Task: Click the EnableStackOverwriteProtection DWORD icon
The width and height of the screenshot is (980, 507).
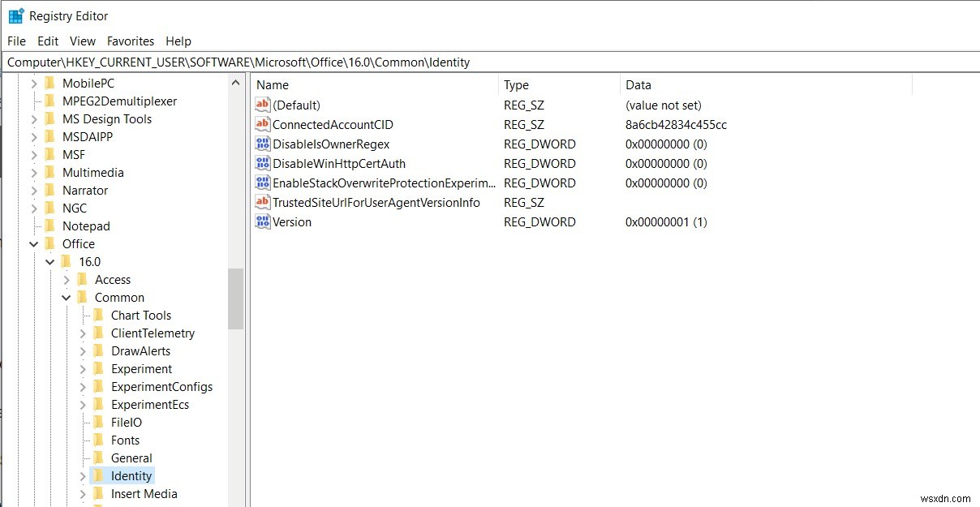Action: [262, 183]
